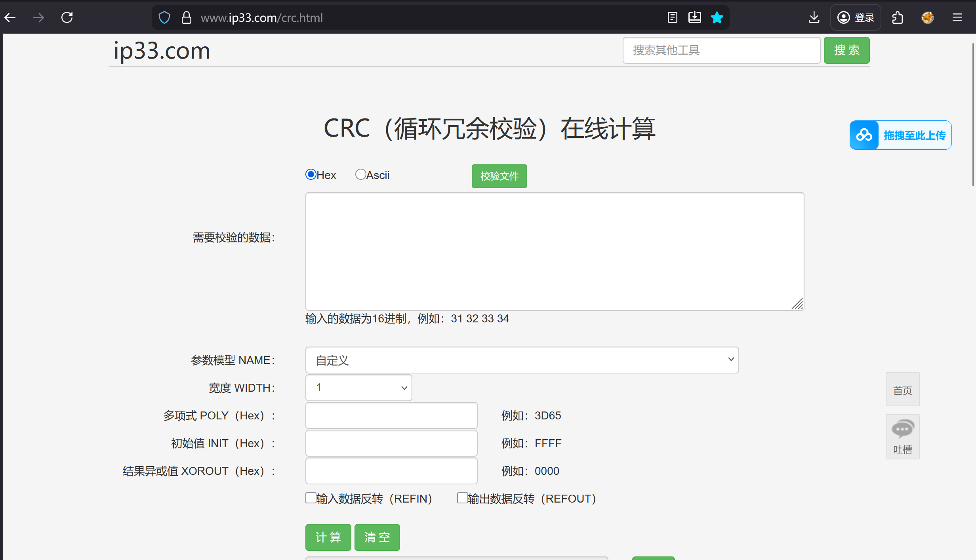Click the data-to-verify textarea
976x560 pixels.
(x=555, y=251)
